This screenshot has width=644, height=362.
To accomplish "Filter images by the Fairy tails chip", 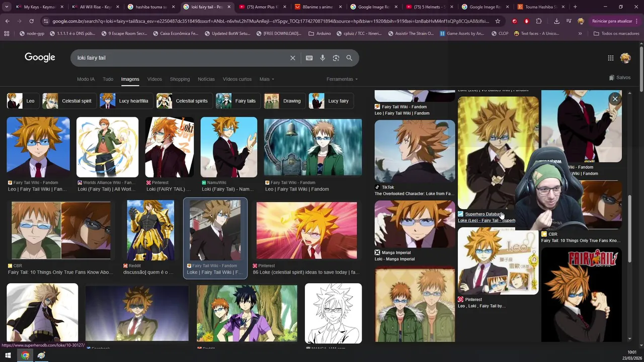I will point(237,101).
